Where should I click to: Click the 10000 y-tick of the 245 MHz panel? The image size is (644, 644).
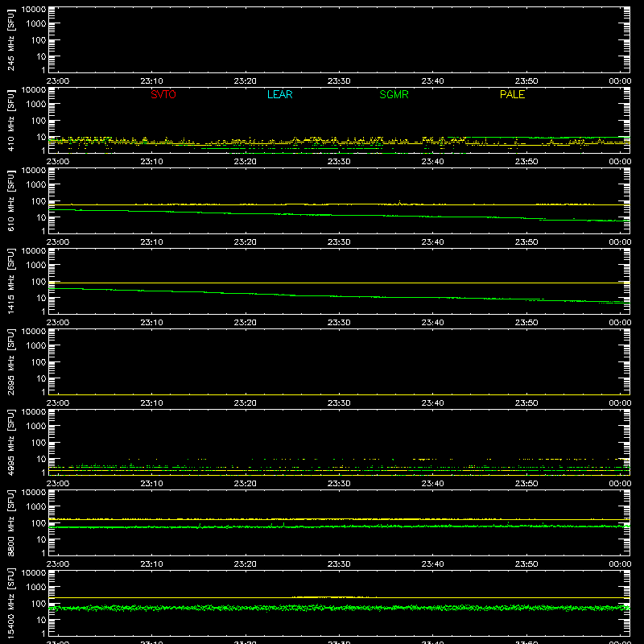[34, 10]
